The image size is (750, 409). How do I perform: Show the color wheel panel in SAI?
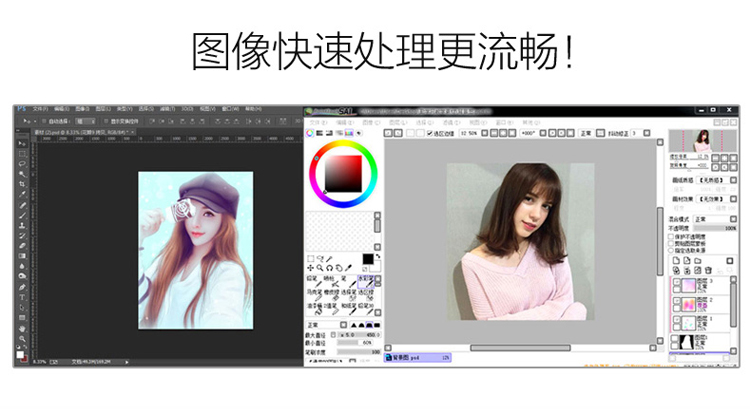[310, 133]
